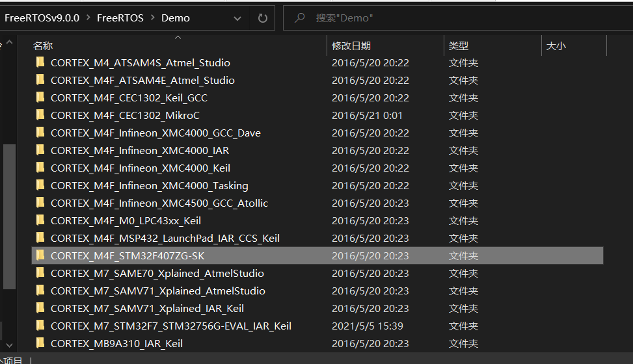
Task: Click folder icon of CORTEX_M4F_Infineon_XMC4000_GCC_Dave
Action: point(40,133)
